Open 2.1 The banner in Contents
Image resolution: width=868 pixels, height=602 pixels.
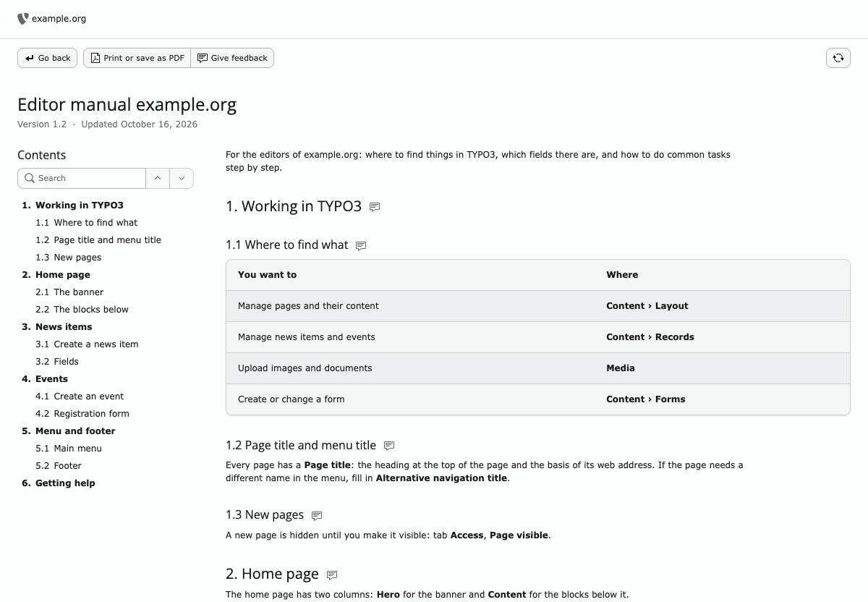pyautogui.click(x=69, y=292)
